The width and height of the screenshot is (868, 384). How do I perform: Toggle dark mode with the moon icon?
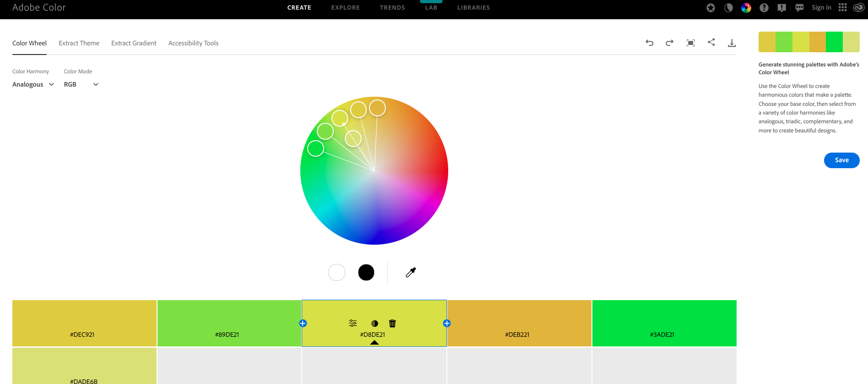pyautogui.click(x=728, y=8)
